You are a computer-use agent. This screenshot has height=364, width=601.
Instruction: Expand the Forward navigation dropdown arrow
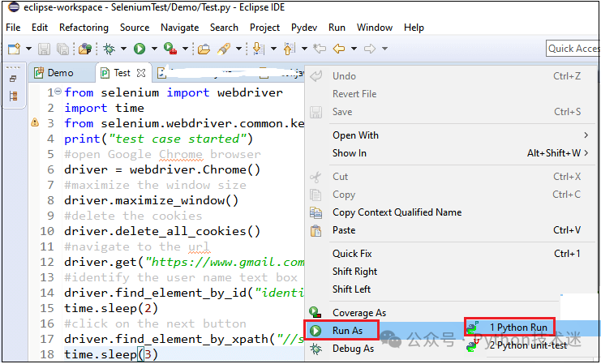coord(384,49)
